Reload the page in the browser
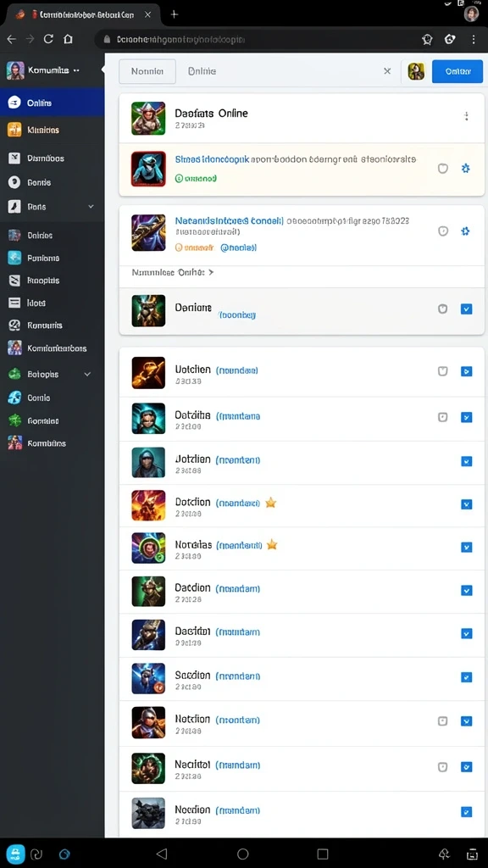488x868 pixels. 48,39
